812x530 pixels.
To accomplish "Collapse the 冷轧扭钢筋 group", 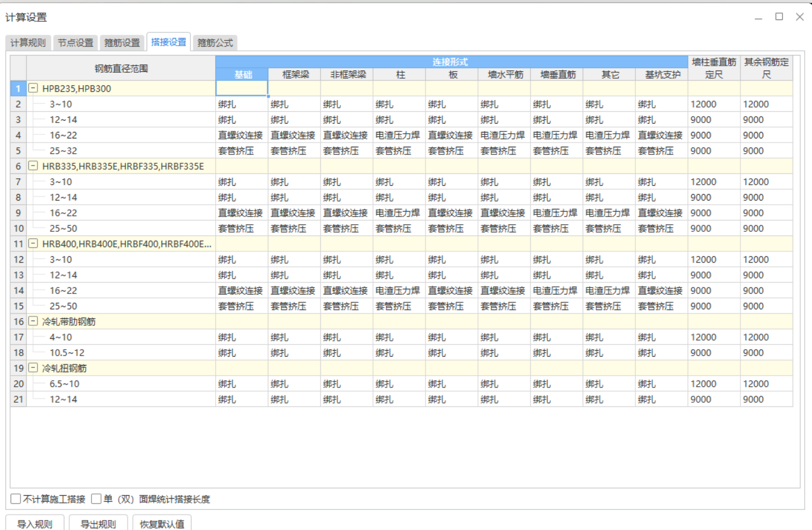I will coord(33,368).
